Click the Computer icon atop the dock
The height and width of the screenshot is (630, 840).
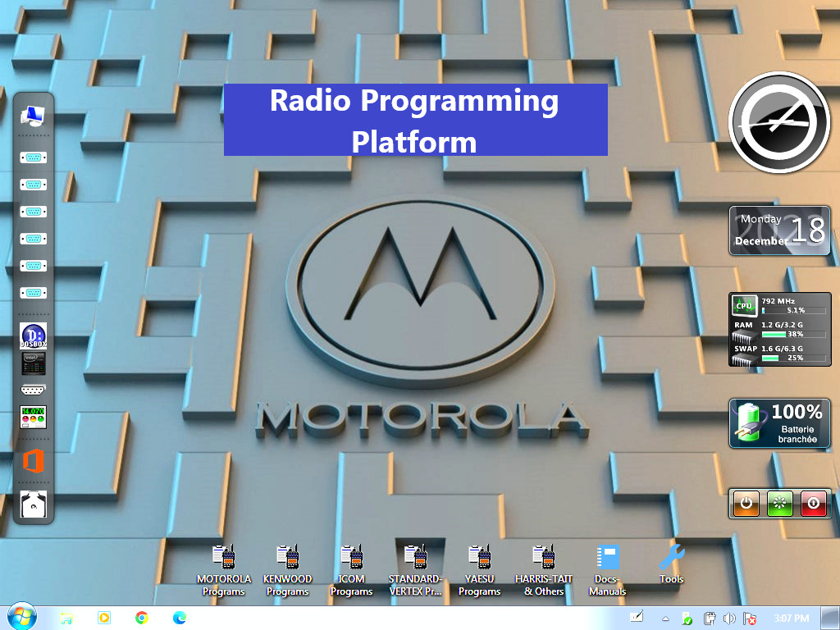click(x=34, y=116)
